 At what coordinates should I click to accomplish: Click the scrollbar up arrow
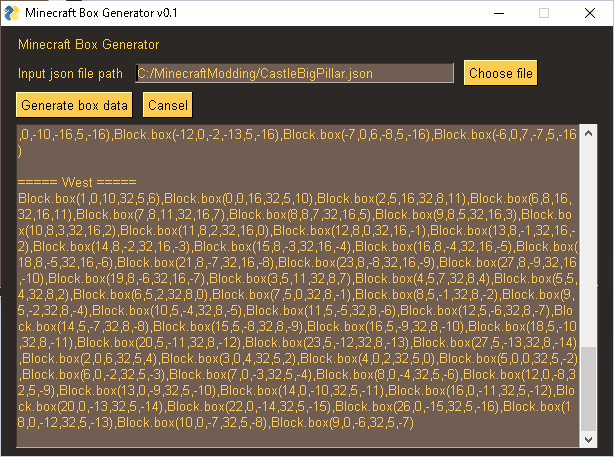[588, 134]
